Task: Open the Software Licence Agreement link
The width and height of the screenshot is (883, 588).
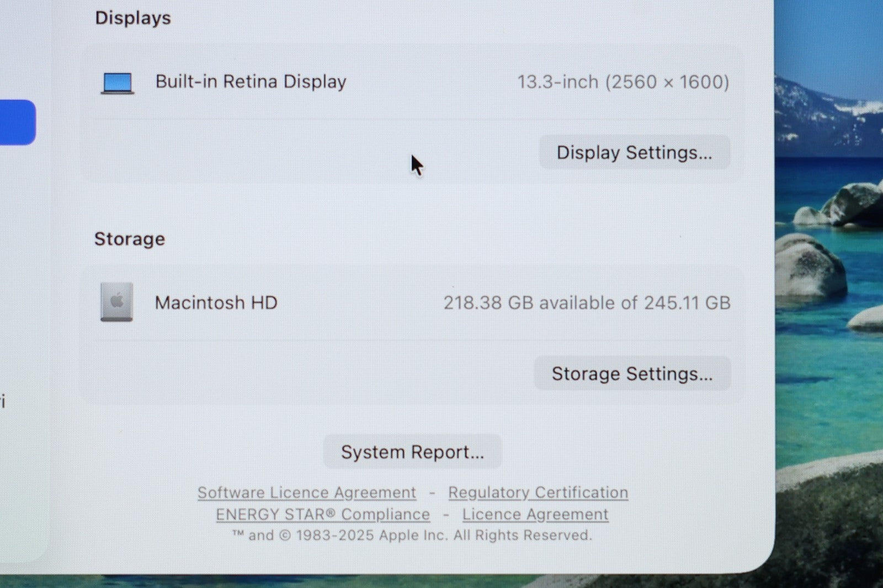Action: (x=307, y=492)
